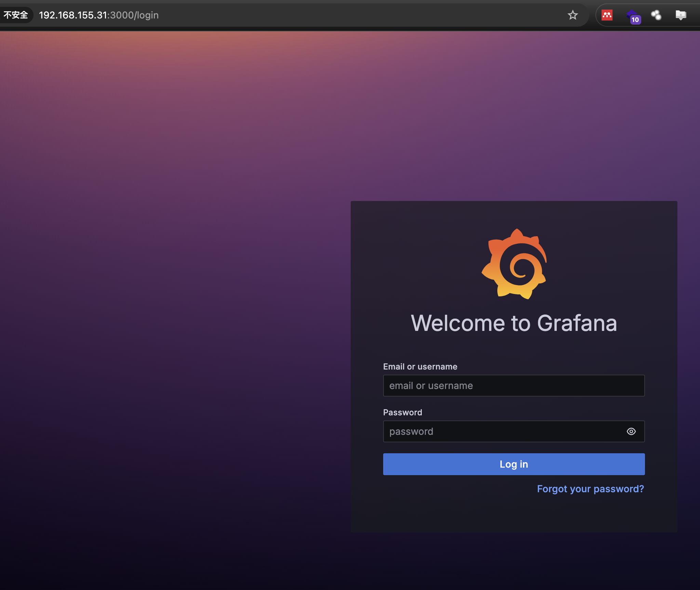Toggle password visibility with the eye icon

pyautogui.click(x=631, y=431)
